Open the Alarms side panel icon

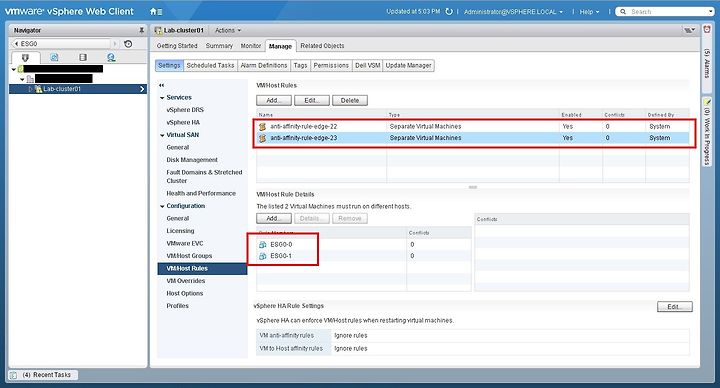707,29
